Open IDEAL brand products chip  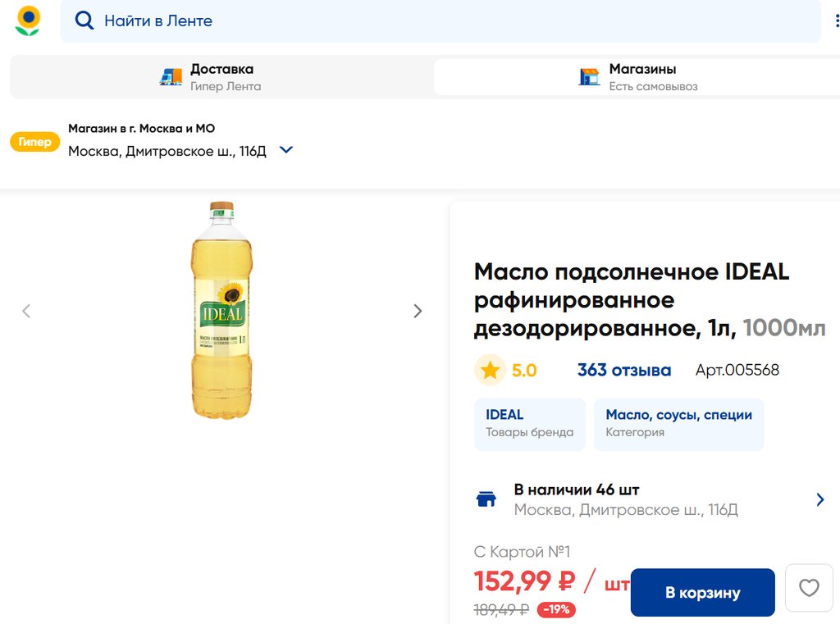(529, 424)
